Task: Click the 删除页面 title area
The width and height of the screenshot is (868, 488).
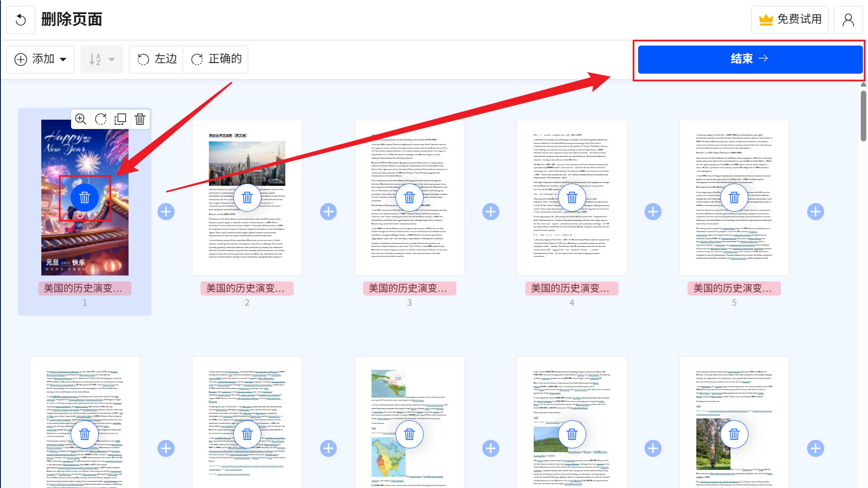Action: point(71,19)
